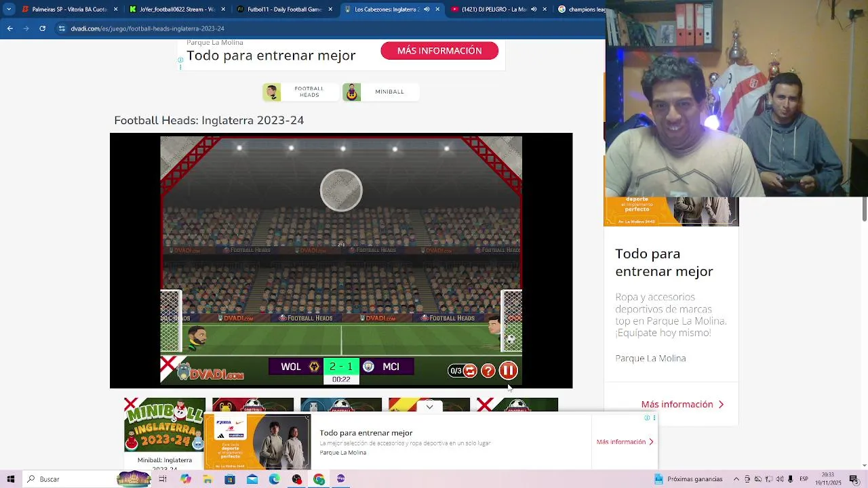
Task: Open Próximas ganancias taskbar widget
Action: tap(689, 479)
